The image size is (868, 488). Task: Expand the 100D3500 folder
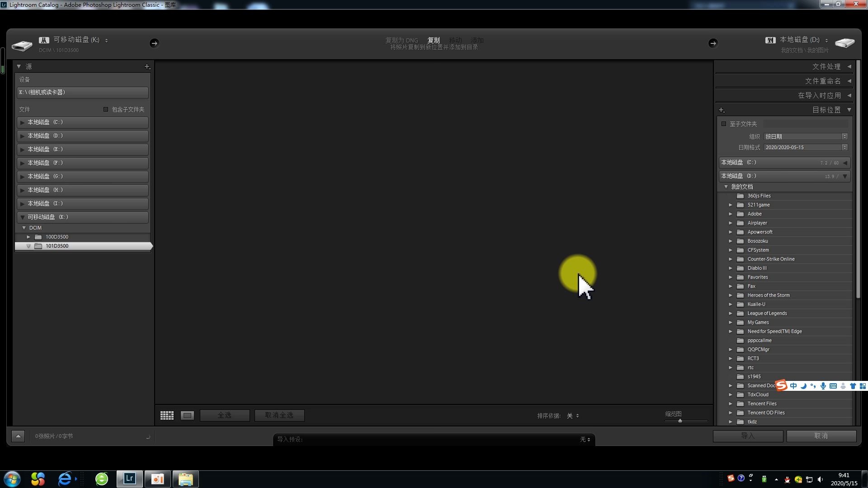click(28, 237)
